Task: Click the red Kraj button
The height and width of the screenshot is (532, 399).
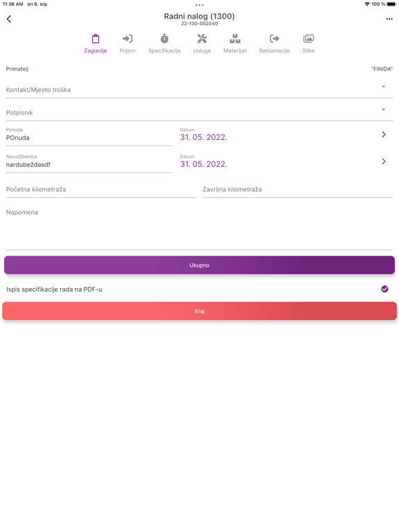Action: point(199,311)
